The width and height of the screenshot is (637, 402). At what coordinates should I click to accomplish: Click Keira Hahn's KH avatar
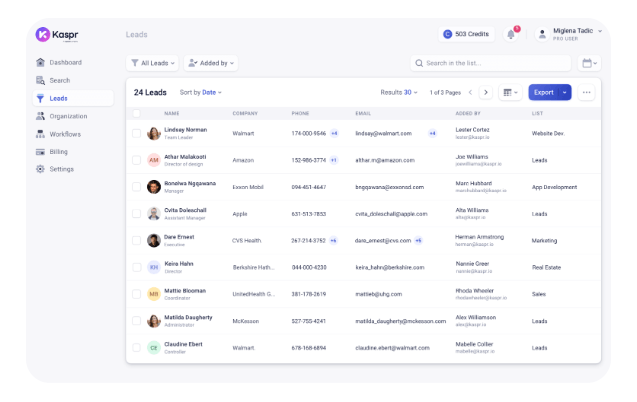(154, 267)
